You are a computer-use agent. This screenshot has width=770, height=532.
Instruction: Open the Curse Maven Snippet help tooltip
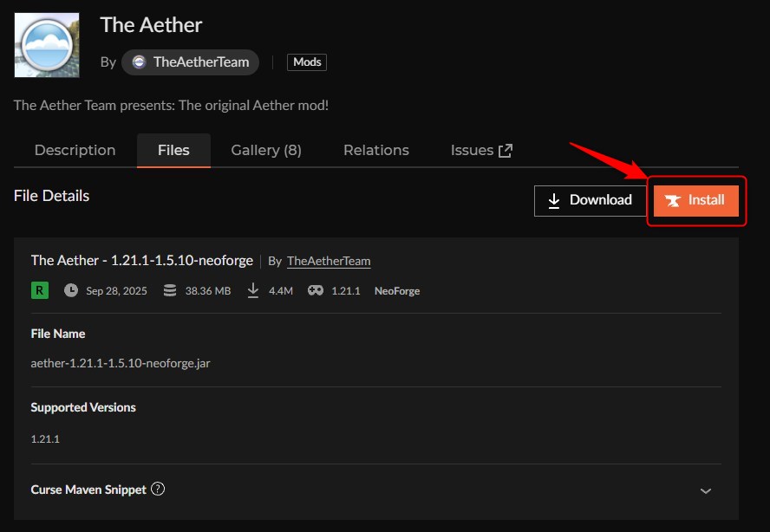158,489
